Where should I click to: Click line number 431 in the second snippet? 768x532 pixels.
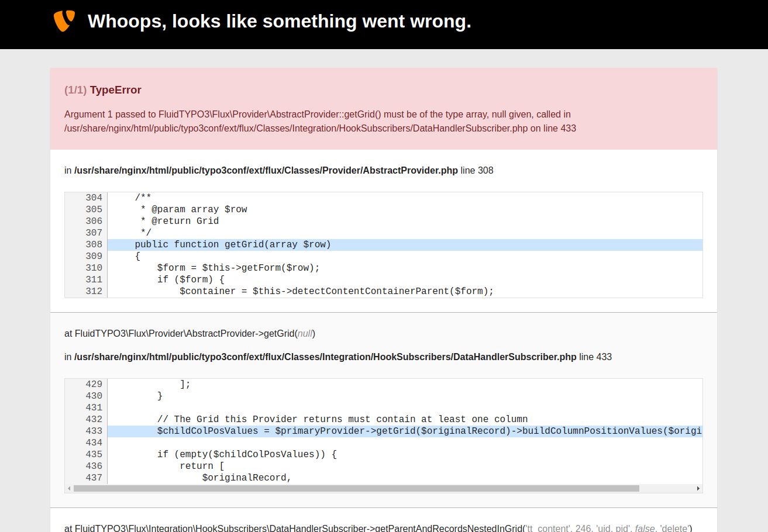click(x=94, y=407)
